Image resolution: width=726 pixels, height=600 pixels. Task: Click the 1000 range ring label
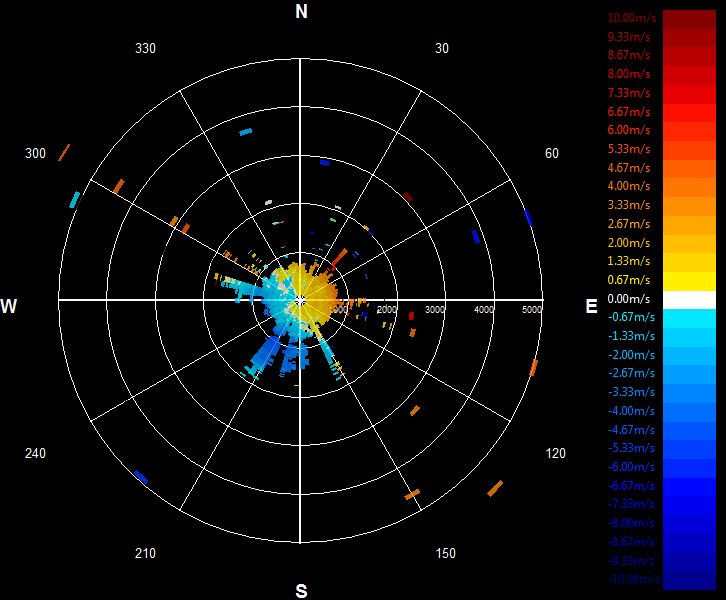[x=339, y=309]
